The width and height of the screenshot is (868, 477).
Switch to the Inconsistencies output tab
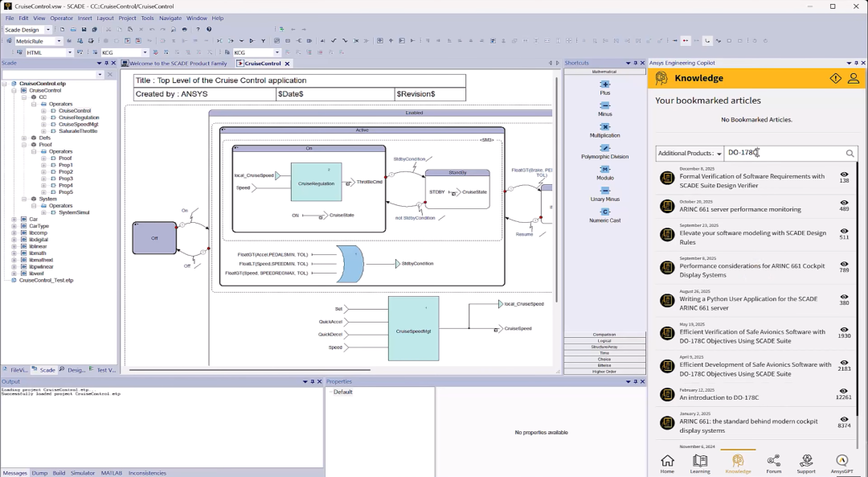pos(147,473)
